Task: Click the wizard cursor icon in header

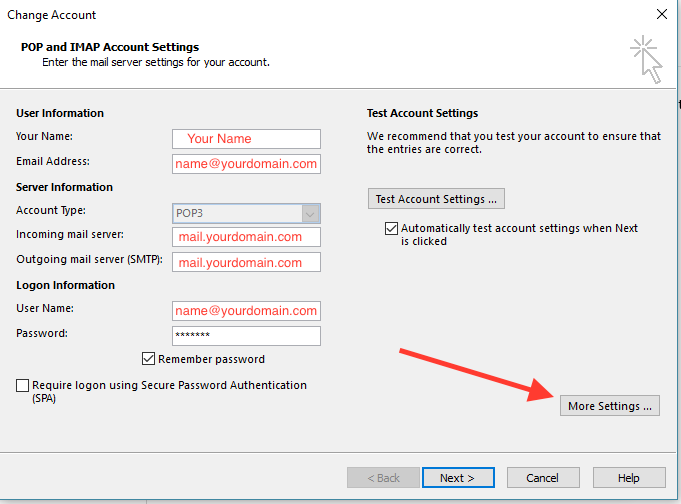Action: coord(645,59)
